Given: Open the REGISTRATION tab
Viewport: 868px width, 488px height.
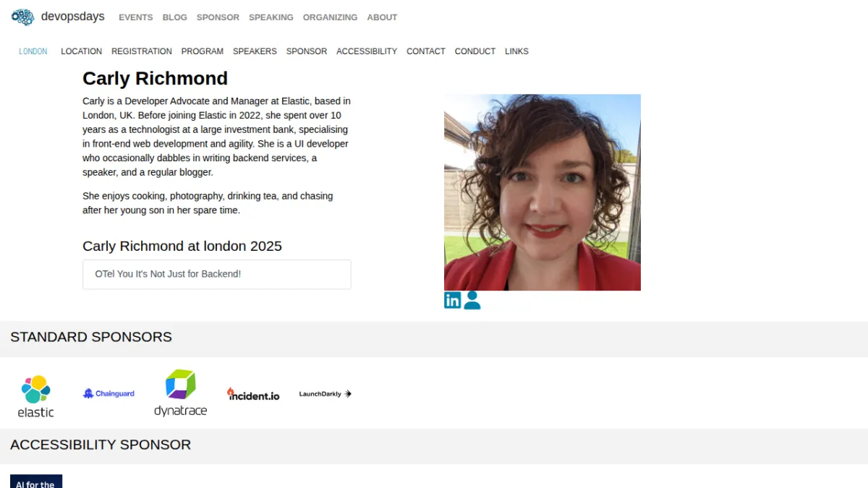Looking at the screenshot, I should [x=142, y=51].
